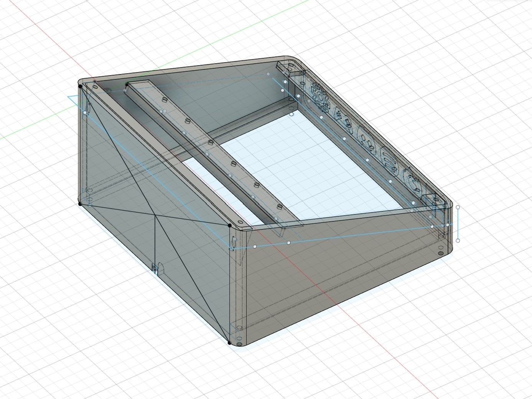
Task: Select the dark hole at front wall's bottom-right corner
Action: [441, 253]
